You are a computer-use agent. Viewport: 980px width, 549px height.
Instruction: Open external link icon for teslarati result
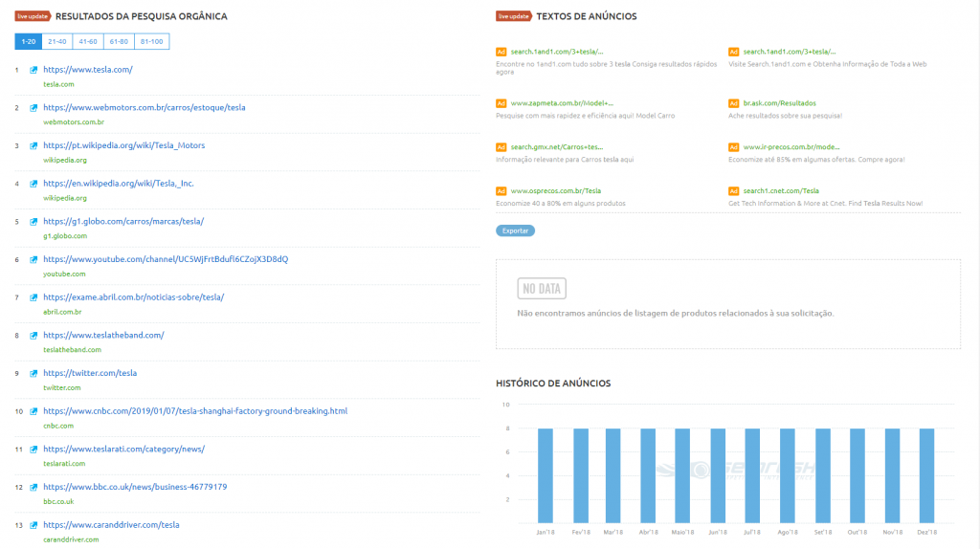tap(33, 450)
